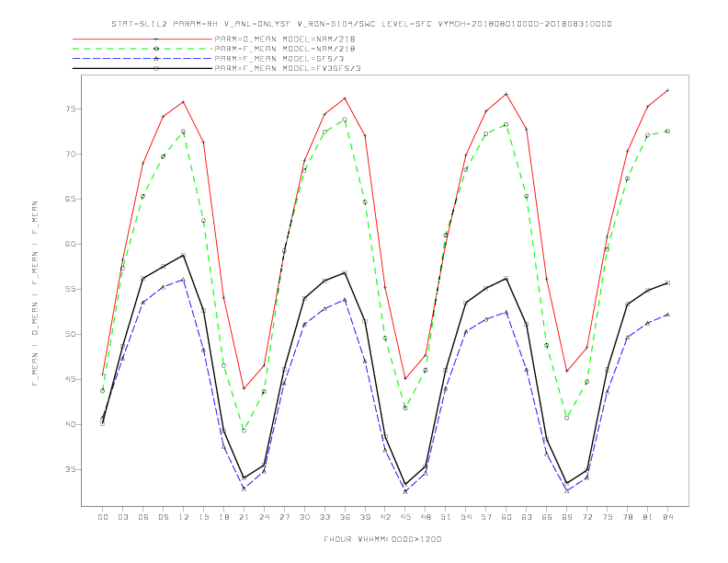The width and height of the screenshot is (728, 563).
Task: Click the x-axis tick label 12
Action: (184, 517)
